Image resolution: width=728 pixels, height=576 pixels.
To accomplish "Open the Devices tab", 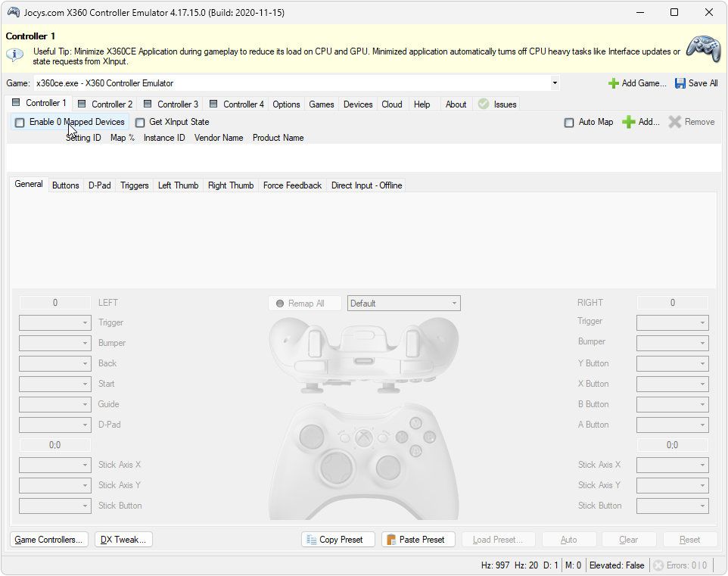I will tap(358, 104).
